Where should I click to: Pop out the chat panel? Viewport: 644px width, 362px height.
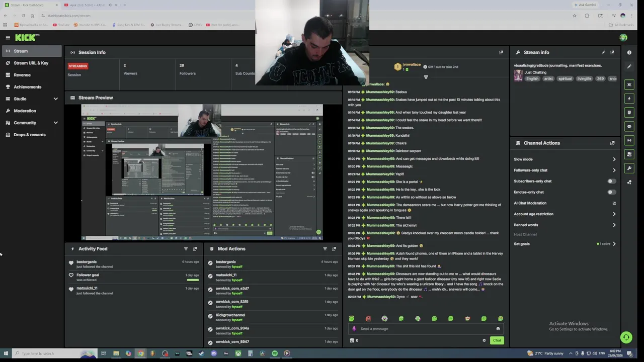pyautogui.click(x=501, y=52)
